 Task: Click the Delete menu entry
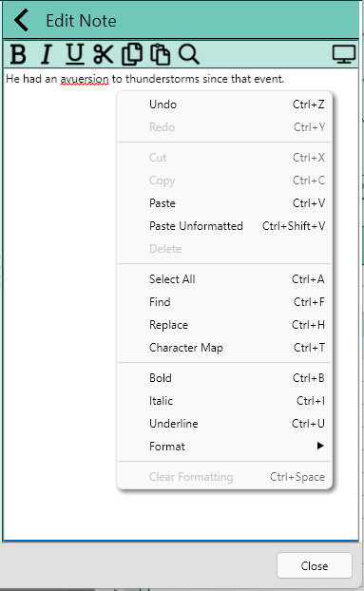coord(224,249)
